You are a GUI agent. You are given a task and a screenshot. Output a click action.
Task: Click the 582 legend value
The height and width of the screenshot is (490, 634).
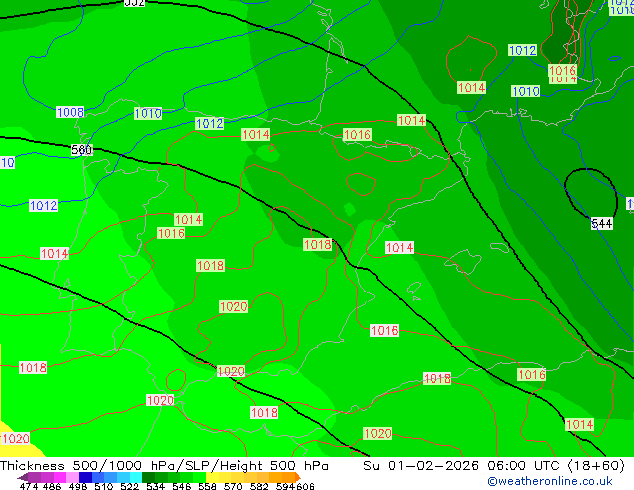pos(259,486)
